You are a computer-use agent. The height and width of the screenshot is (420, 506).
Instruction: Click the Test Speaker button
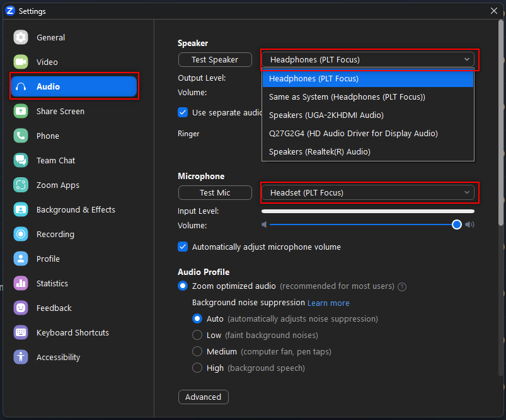[215, 59]
